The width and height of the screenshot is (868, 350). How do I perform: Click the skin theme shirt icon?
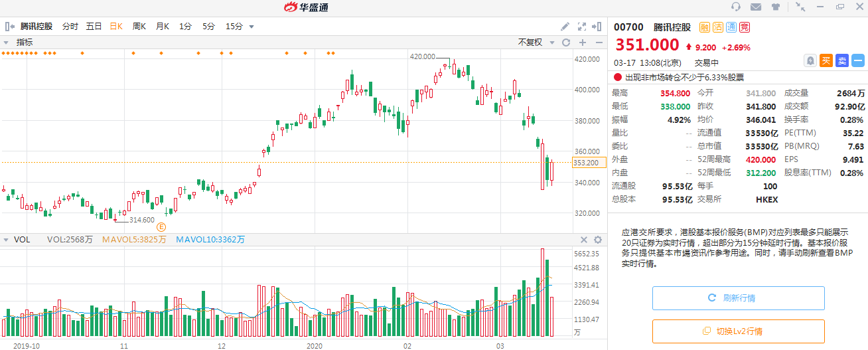[x=775, y=7]
